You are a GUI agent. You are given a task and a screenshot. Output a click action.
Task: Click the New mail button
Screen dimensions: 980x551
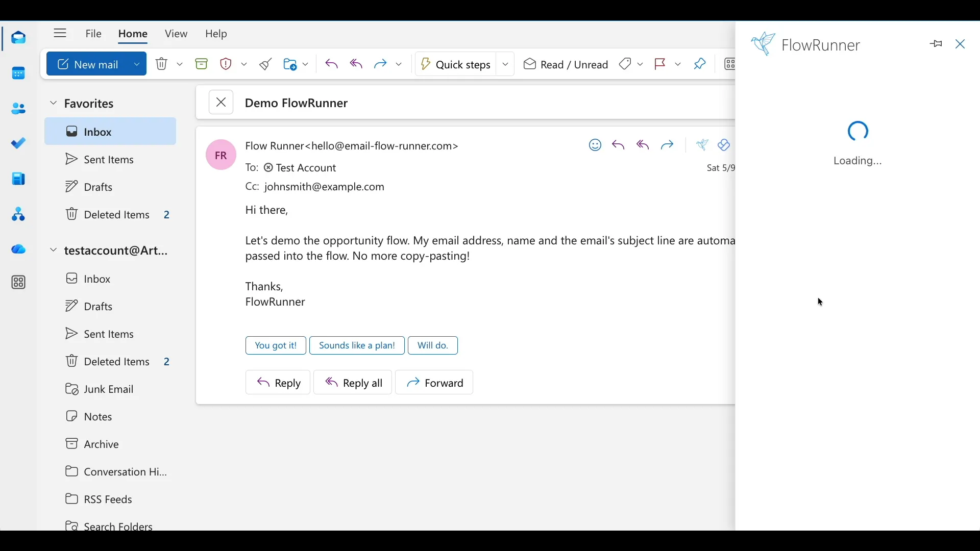pyautogui.click(x=89, y=64)
